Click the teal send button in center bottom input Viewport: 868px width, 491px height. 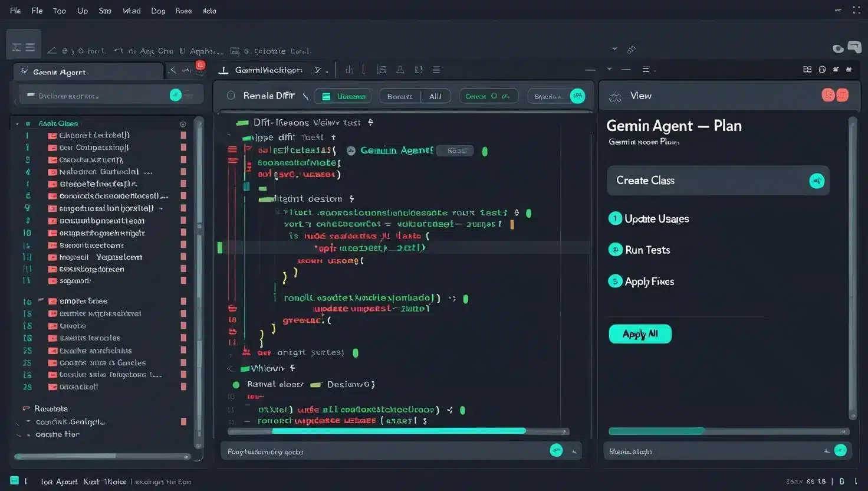point(556,450)
